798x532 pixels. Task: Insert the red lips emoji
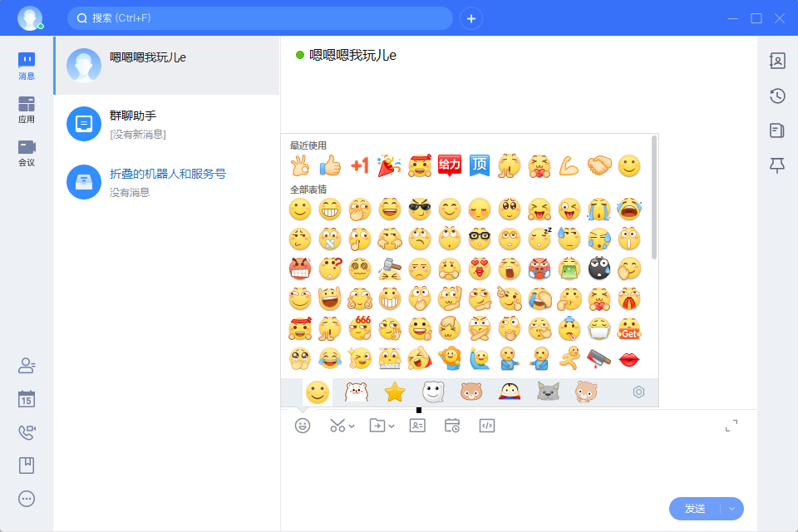629,359
